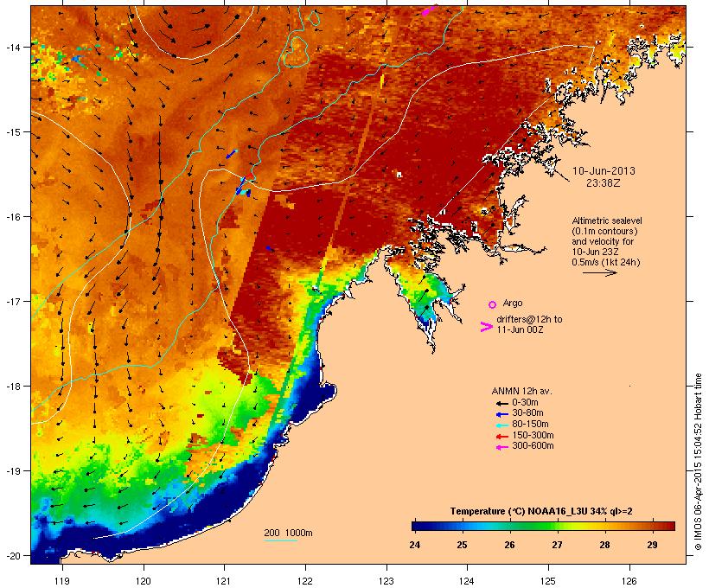Click the Temperature NOAA16_L3U colorbar title
Image resolution: width=709 pixels, height=588 pixels.
click(x=541, y=512)
